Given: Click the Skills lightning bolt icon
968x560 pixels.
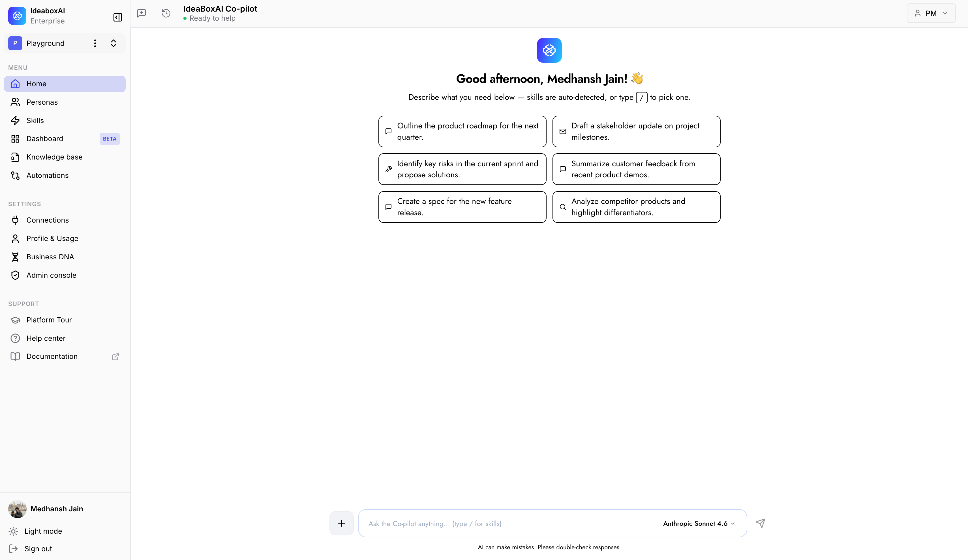Looking at the screenshot, I should 15,120.
